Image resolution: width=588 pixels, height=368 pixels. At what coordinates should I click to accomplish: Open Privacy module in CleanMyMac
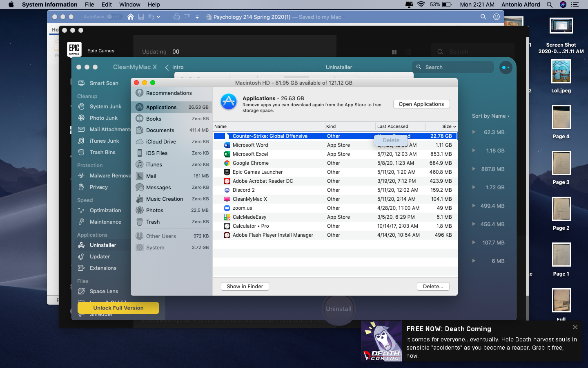(93, 187)
